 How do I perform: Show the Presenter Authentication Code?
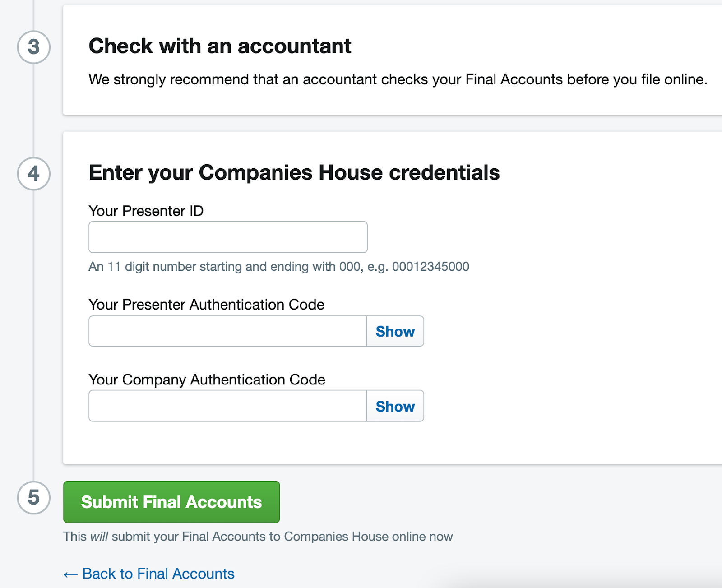click(395, 331)
